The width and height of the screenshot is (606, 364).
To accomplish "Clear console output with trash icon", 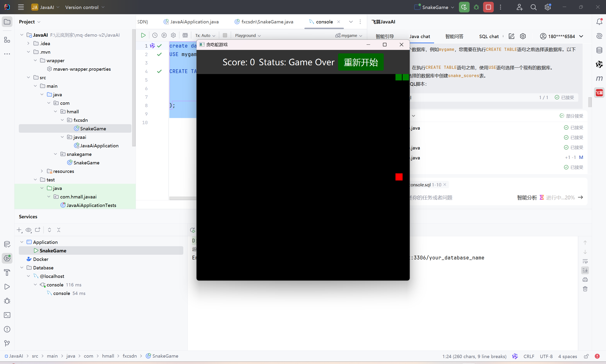I will tap(585, 289).
